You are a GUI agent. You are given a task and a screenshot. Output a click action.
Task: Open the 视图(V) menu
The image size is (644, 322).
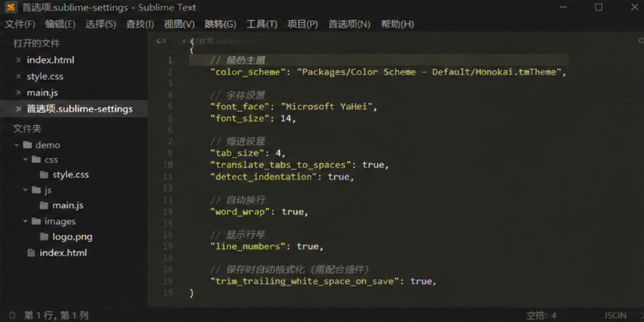click(x=180, y=24)
